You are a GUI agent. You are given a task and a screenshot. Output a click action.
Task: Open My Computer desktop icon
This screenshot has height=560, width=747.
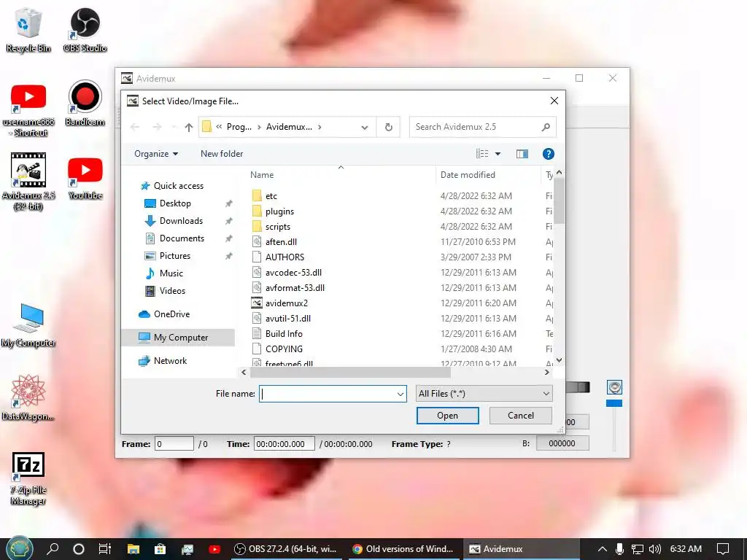28,325
